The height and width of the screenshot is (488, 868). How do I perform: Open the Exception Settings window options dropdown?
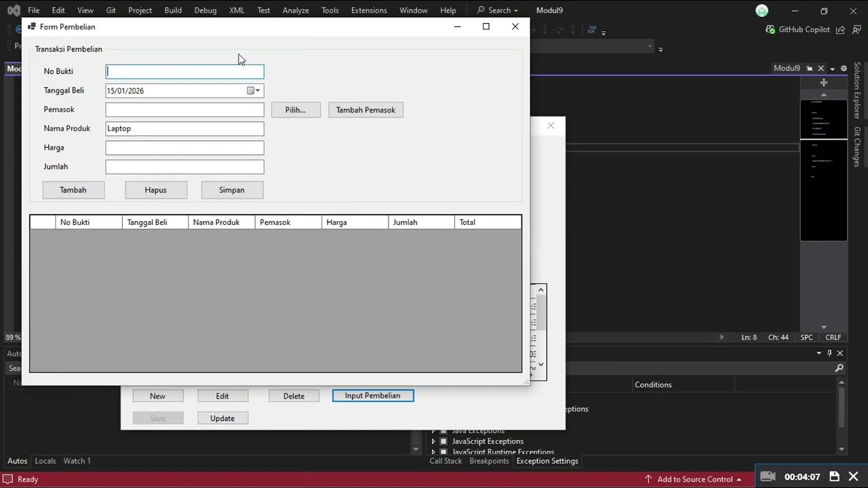pos(819,353)
